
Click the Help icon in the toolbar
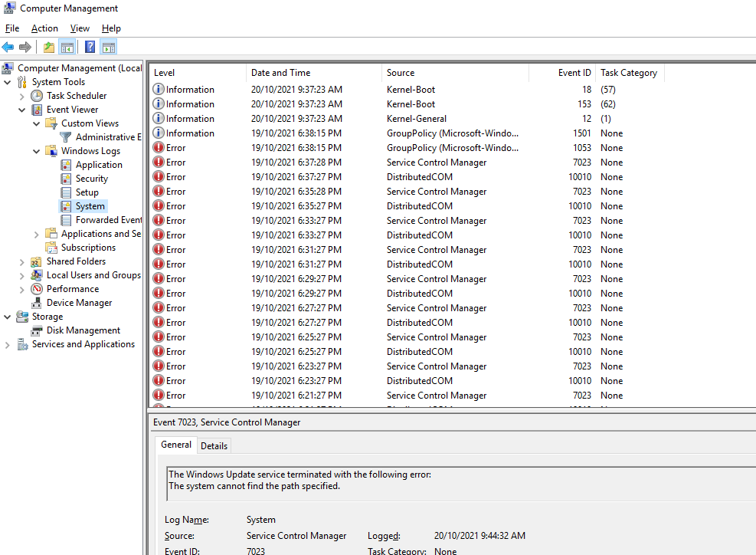[x=89, y=46]
